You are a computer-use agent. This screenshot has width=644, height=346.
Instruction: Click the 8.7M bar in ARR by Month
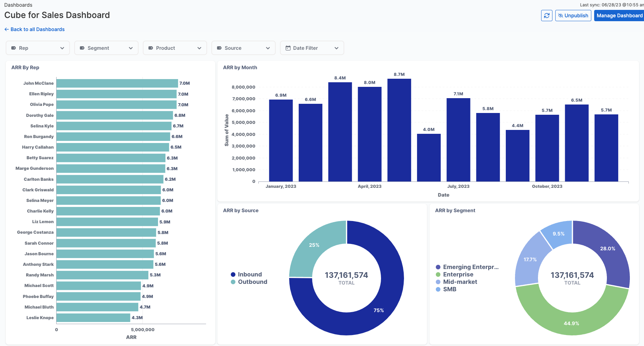click(x=399, y=130)
